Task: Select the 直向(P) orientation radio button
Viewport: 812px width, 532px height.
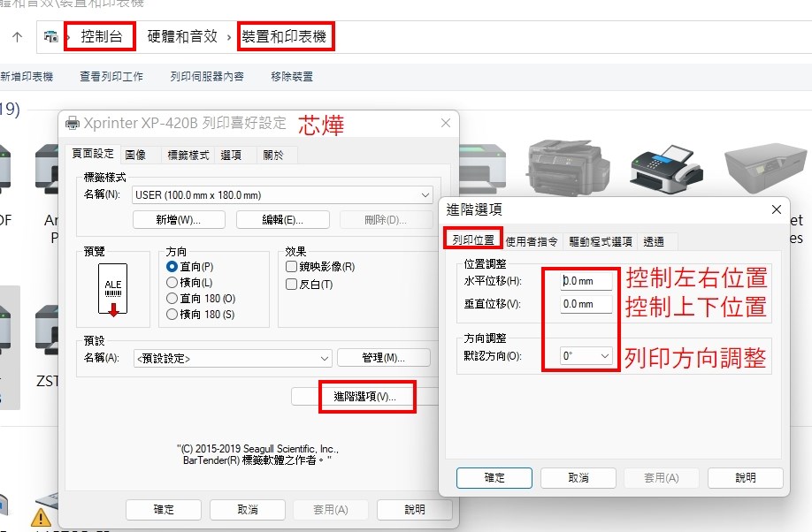Action: (172, 267)
